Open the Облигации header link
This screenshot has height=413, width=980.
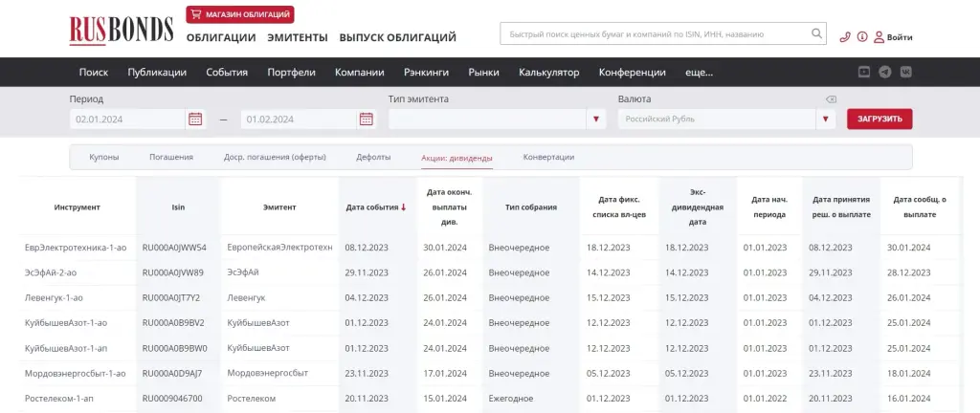221,37
